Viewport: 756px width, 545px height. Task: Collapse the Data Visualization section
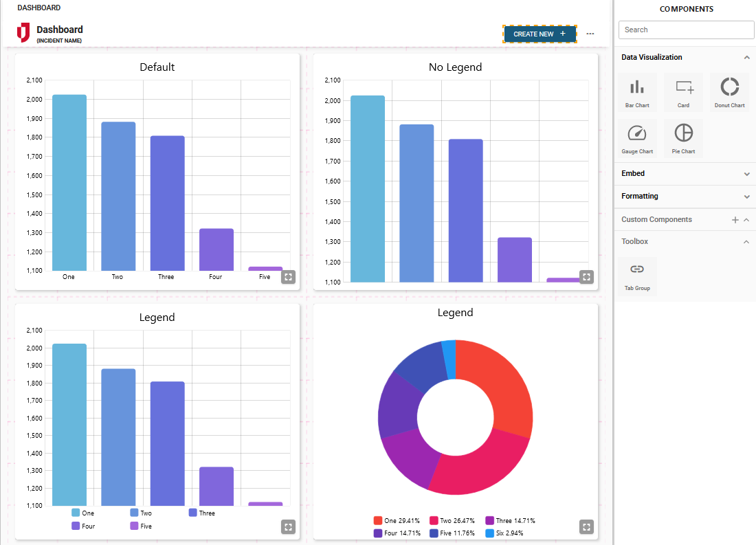(x=746, y=58)
